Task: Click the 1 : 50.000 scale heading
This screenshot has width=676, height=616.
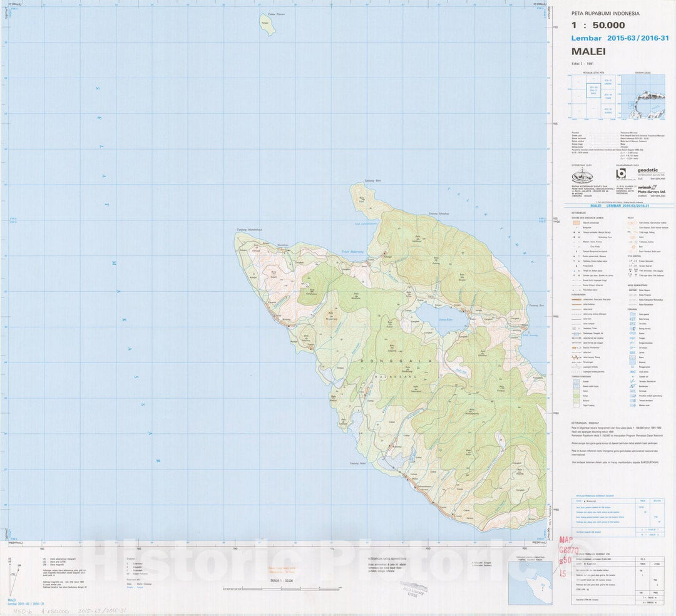Action: coord(598,26)
